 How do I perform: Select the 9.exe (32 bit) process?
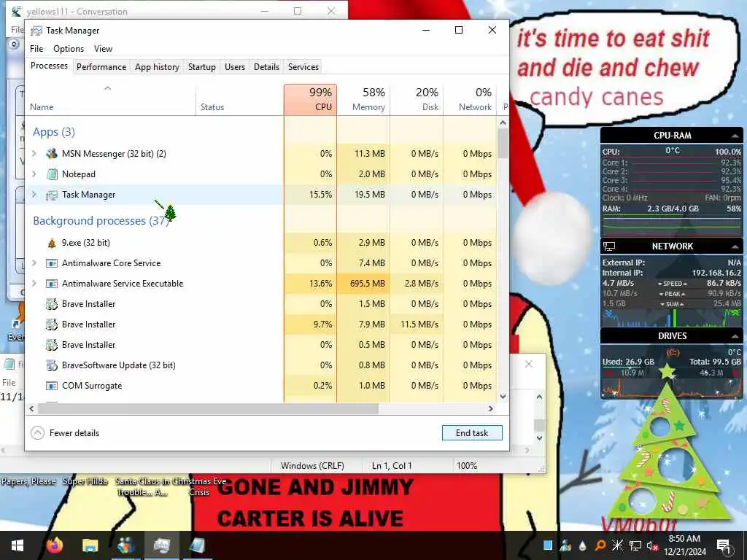click(261, 243)
